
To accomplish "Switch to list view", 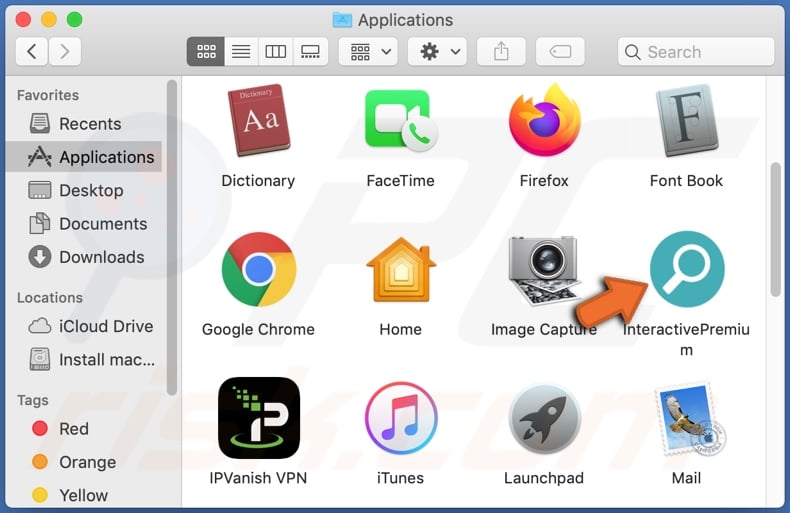I will coord(241,51).
